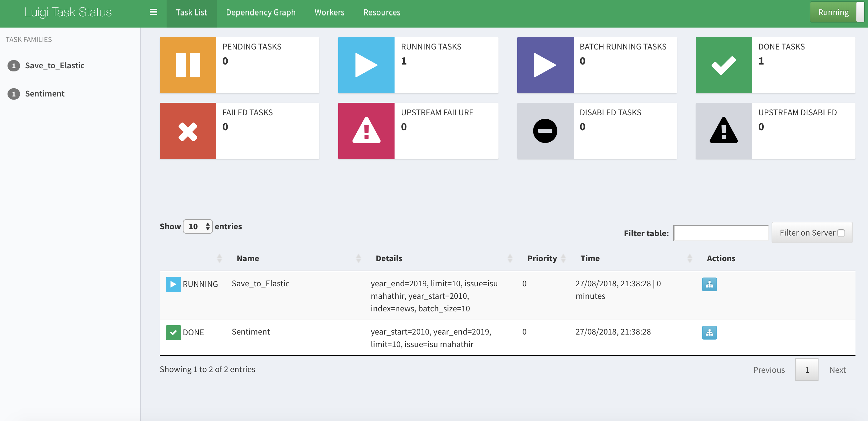868x421 pixels.
Task: Go to the Next page link
Action: (x=837, y=370)
